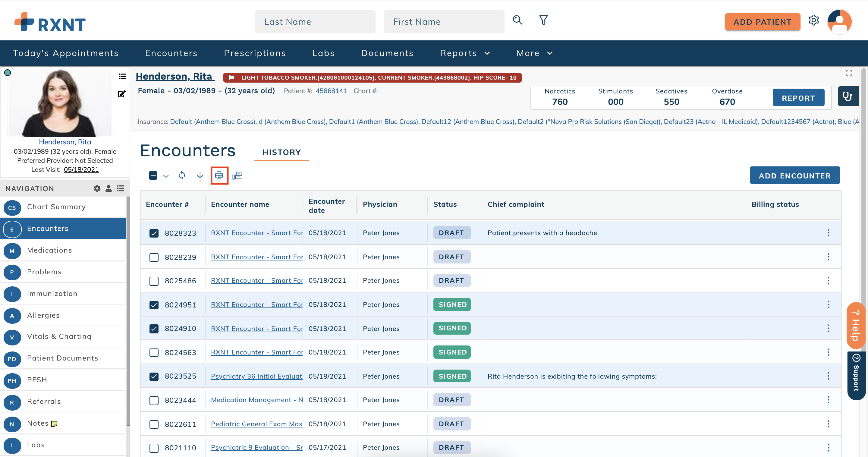Uncheck encounter 8024910

point(154,329)
